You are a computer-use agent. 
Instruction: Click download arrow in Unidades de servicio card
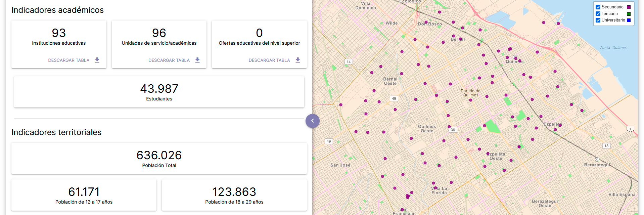[x=197, y=60]
